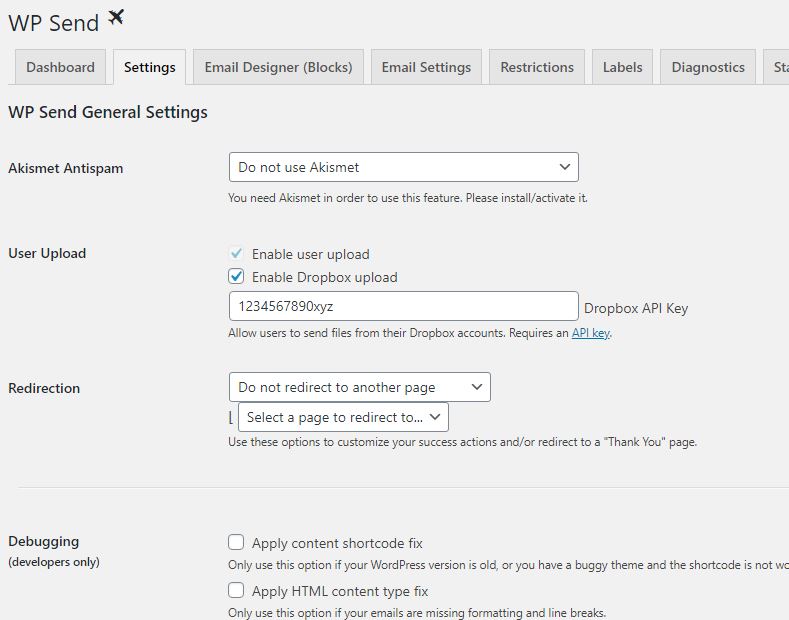Check Apply HTML content type fix

pos(236,590)
